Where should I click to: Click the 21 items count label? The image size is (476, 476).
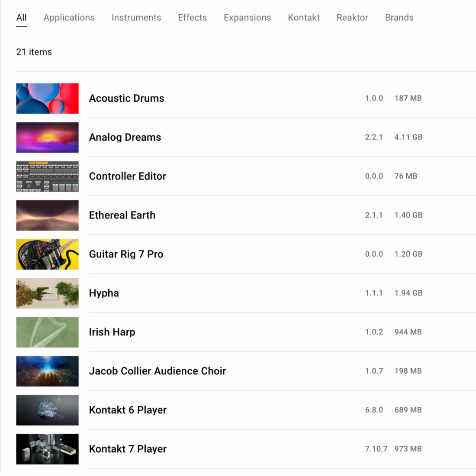coord(34,52)
